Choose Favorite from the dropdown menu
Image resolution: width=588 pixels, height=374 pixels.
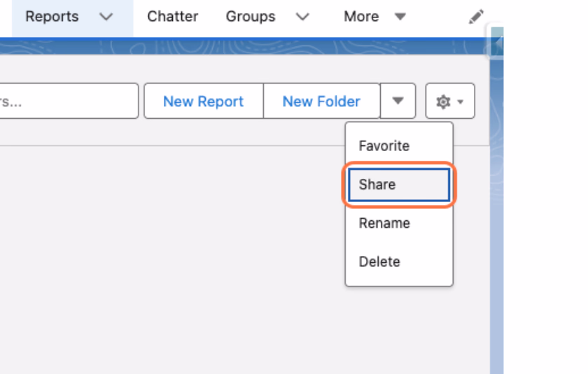(399, 145)
